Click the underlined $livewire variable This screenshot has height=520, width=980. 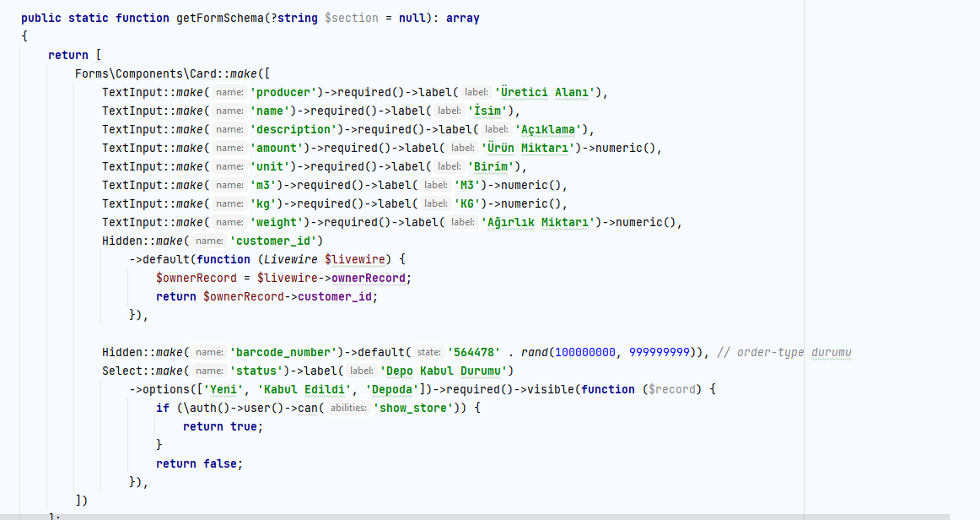point(355,259)
